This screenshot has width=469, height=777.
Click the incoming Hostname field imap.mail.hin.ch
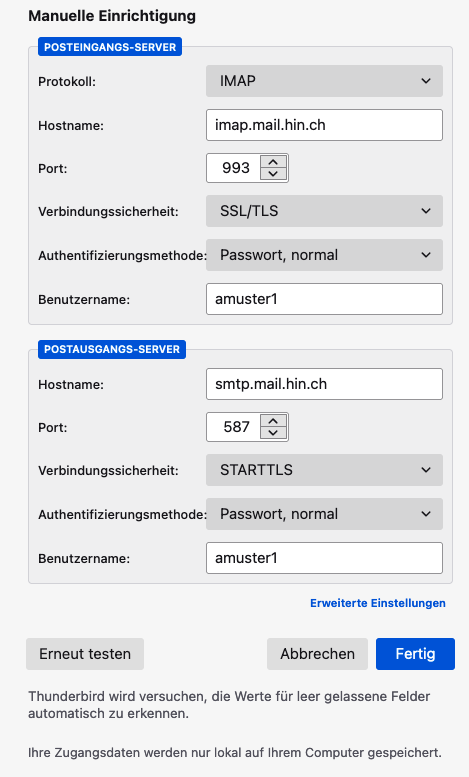[324, 125]
